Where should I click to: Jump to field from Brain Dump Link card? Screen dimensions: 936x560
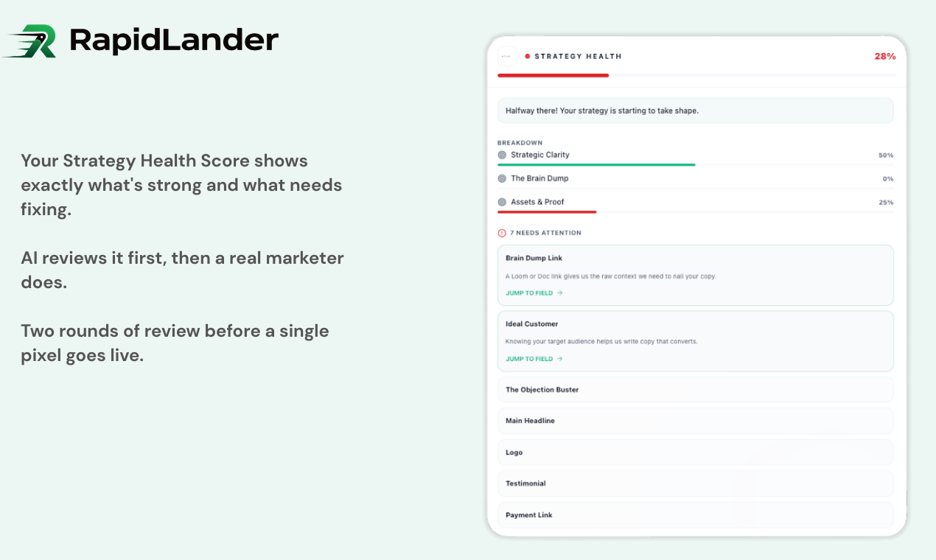[529, 293]
